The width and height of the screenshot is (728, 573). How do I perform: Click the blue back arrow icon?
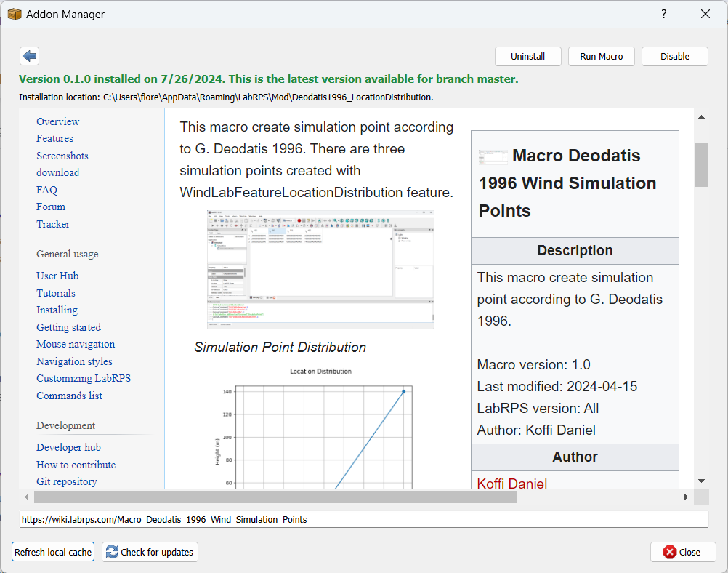[30, 56]
